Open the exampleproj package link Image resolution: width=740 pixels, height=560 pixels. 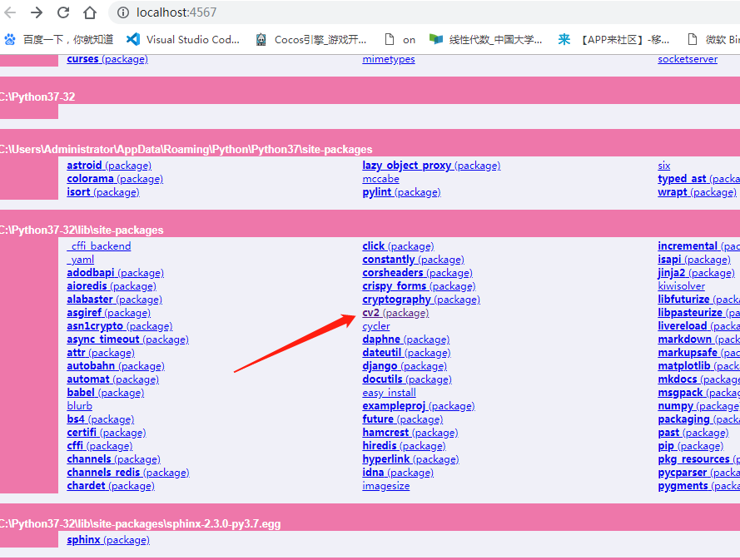pyautogui.click(x=419, y=406)
